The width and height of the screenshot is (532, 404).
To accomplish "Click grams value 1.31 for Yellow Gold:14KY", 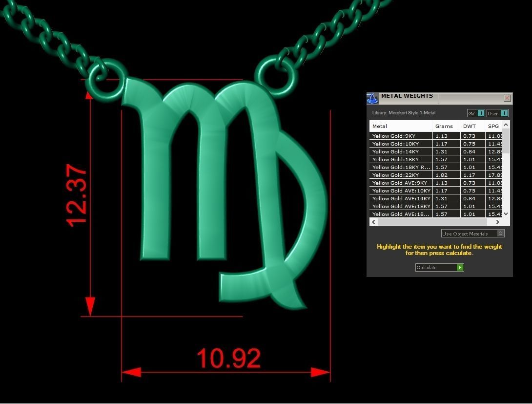I will (x=441, y=152).
